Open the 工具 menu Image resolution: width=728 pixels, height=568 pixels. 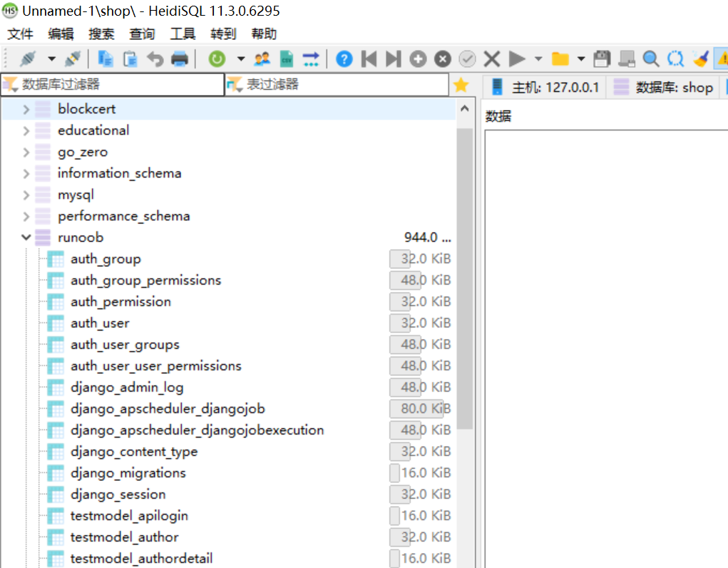pos(183,34)
